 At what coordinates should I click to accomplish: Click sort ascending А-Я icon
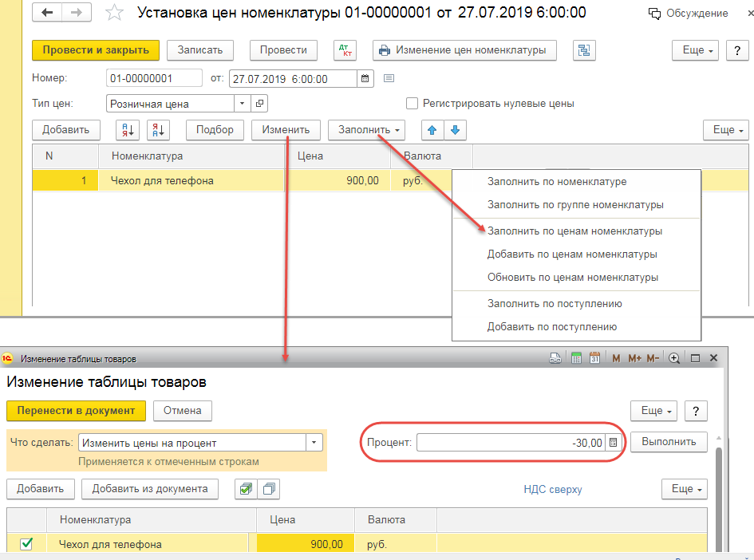[x=128, y=130]
